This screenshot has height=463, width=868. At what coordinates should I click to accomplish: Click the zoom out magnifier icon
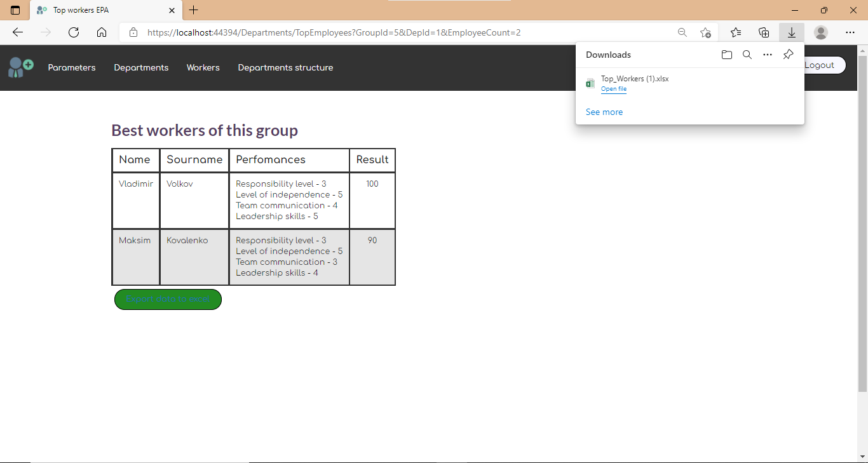pos(682,32)
